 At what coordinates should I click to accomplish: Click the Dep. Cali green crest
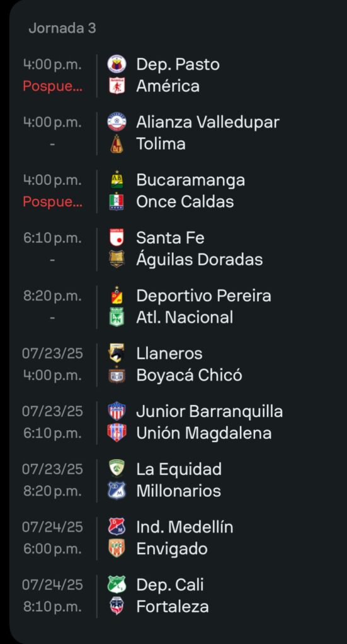click(117, 585)
